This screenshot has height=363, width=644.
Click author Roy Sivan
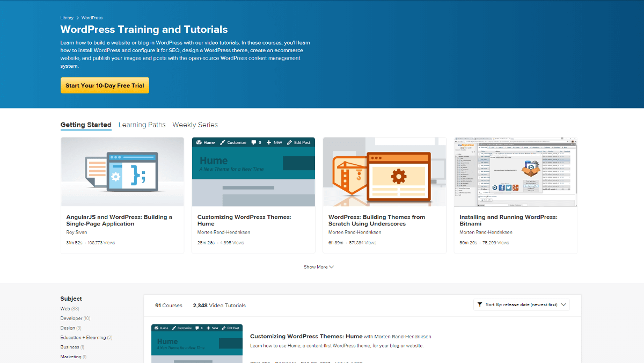(x=77, y=233)
